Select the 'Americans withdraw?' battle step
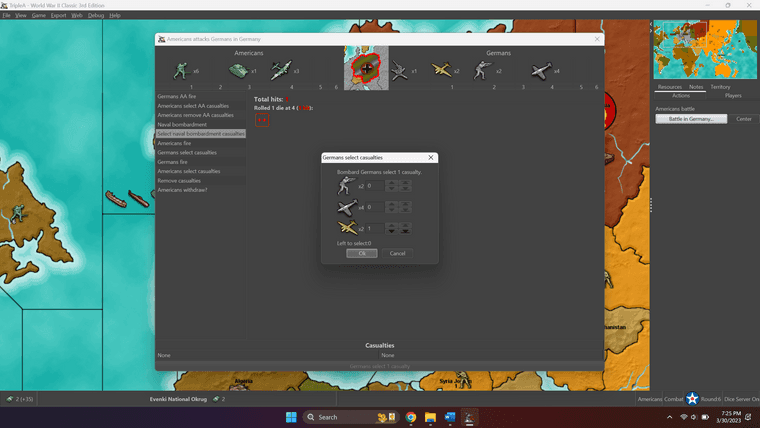The height and width of the screenshot is (428, 760). 182,190
